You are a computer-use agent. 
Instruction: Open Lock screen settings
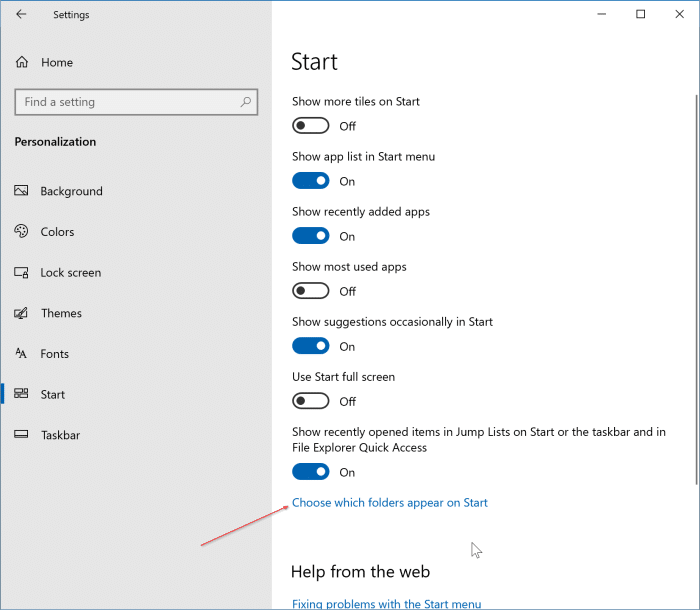(x=71, y=272)
